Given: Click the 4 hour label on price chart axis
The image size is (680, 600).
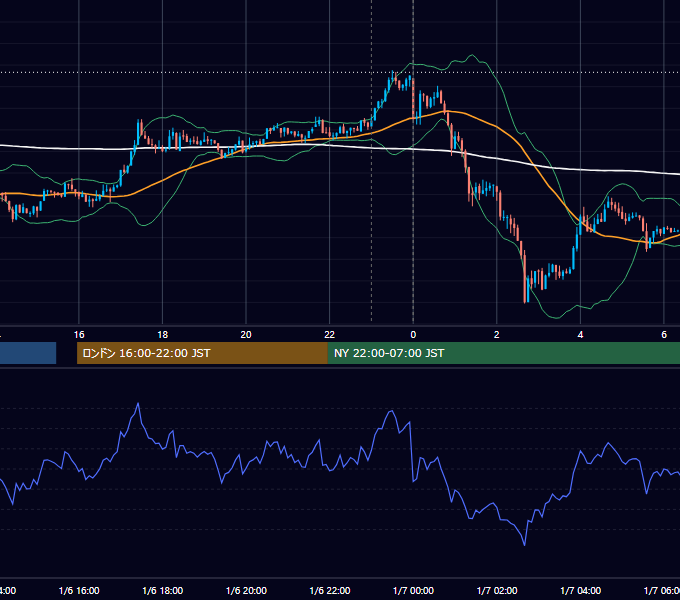Looking at the screenshot, I should point(580,335).
